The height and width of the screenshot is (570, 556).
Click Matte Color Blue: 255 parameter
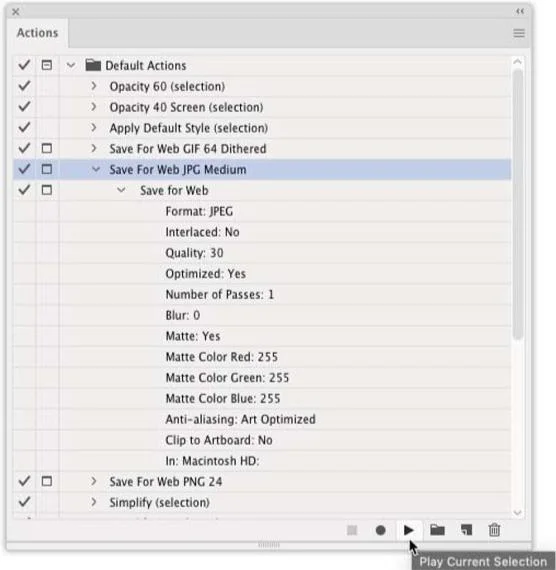(223, 398)
